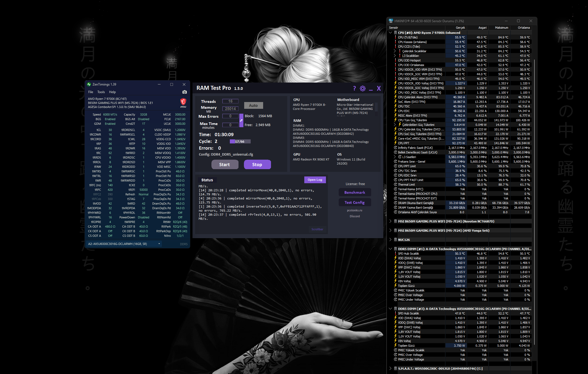The width and height of the screenshot is (588, 374).
Task: Click the Test Config button
Action: [355, 202]
